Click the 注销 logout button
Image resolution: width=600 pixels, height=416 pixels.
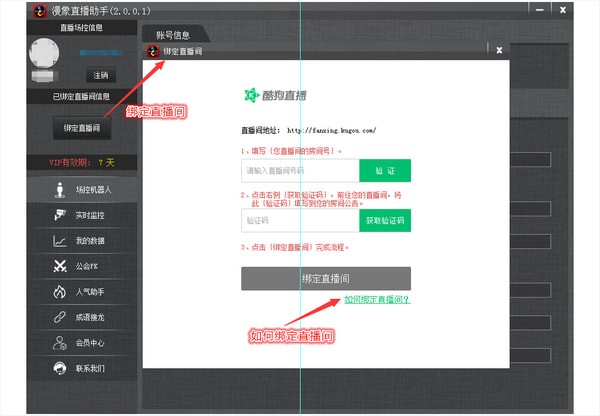(x=101, y=75)
